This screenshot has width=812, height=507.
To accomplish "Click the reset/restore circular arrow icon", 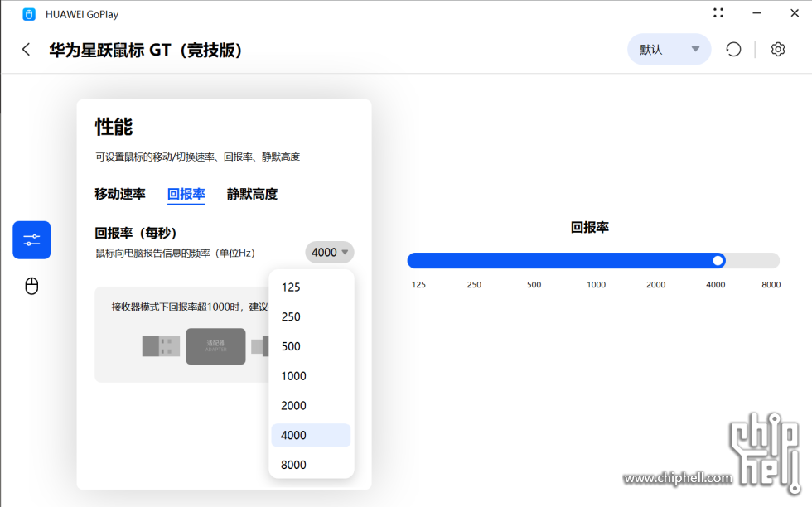I will click(733, 50).
